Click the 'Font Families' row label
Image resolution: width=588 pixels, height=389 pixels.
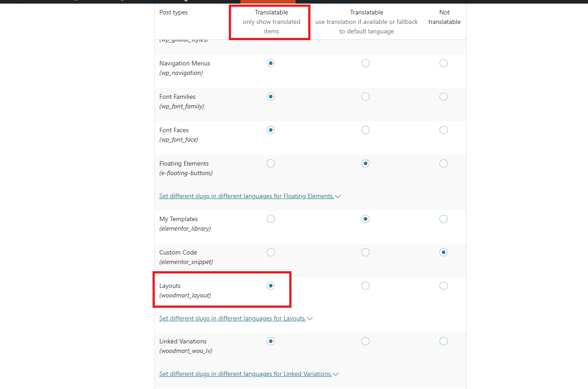click(177, 97)
